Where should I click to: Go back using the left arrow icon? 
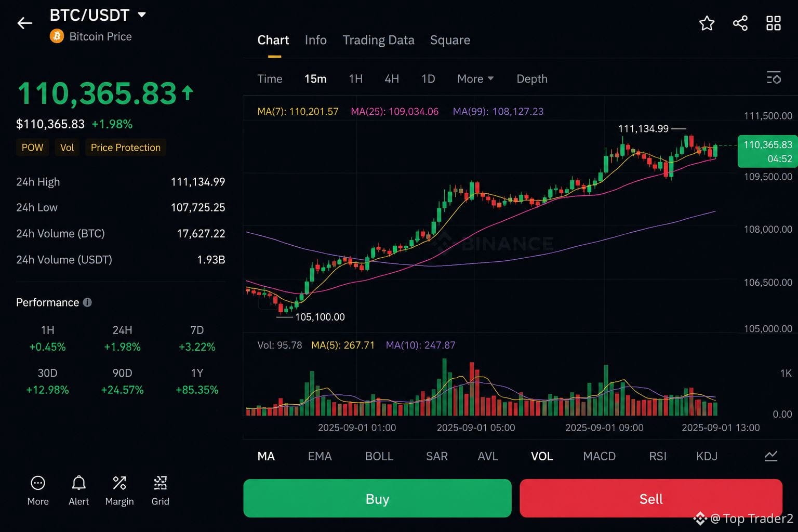(24, 23)
